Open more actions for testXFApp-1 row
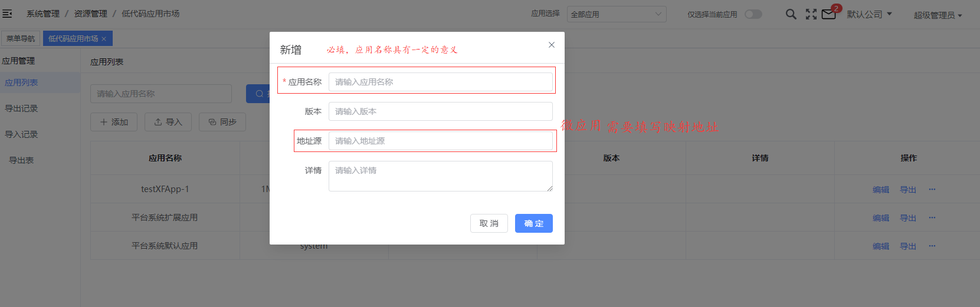This screenshot has height=307, width=980. point(932,189)
